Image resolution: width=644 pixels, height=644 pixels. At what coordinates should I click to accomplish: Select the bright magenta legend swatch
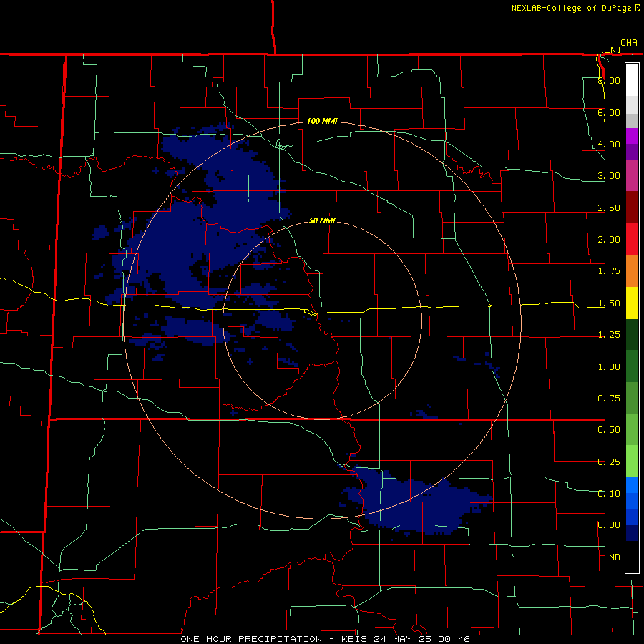point(632,136)
